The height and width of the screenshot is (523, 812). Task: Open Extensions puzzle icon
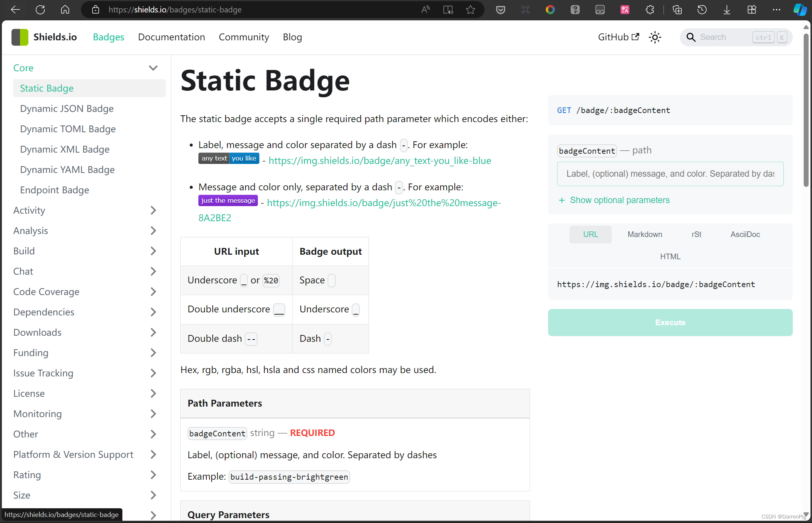tap(650, 10)
